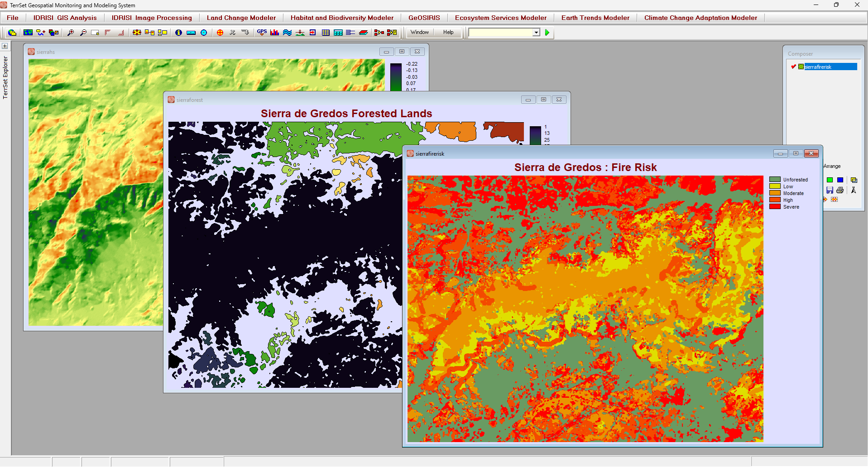Screen dimensions: 868x467
Task: Expand the TerrSet Explorer plus button
Action: coord(5,46)
